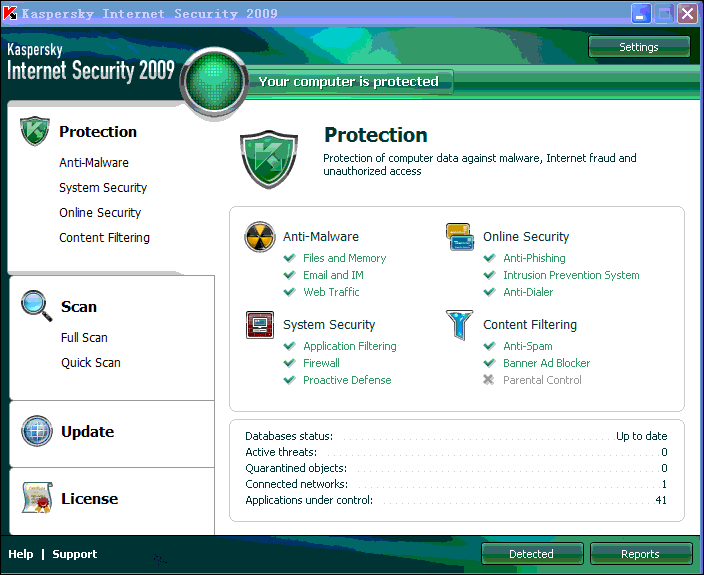Minimize the Kaspersky window
Image resolution: width=704 pixels, height=575 pixels.
tap(641, 13)
